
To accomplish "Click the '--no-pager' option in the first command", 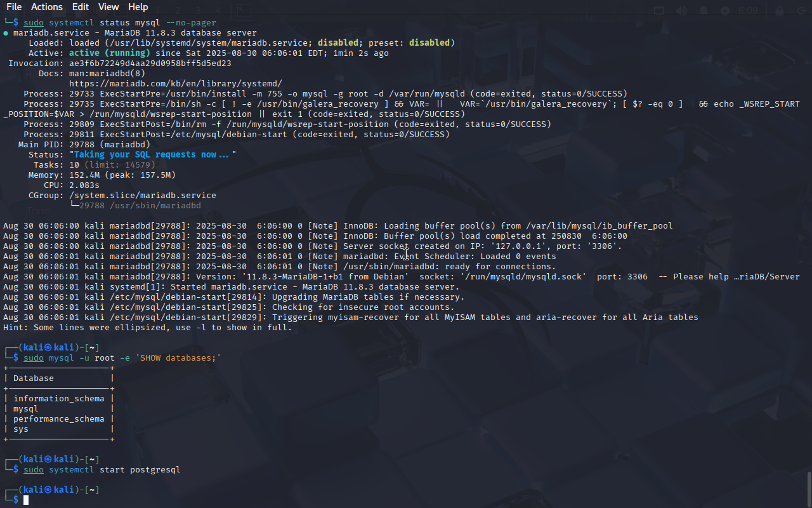I will point(191,22).
